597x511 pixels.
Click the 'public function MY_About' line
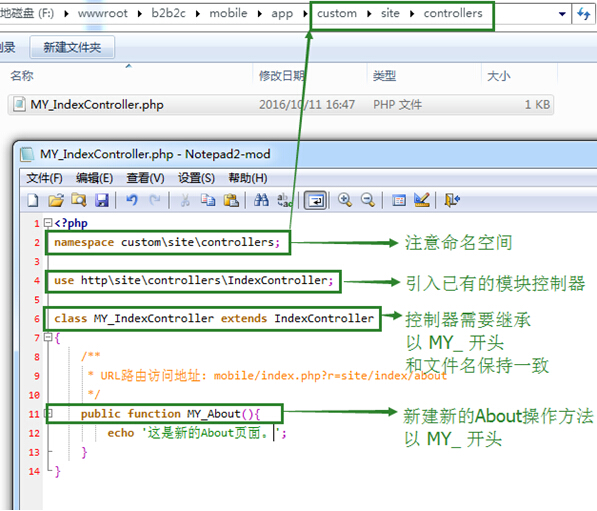click(170, 414)
